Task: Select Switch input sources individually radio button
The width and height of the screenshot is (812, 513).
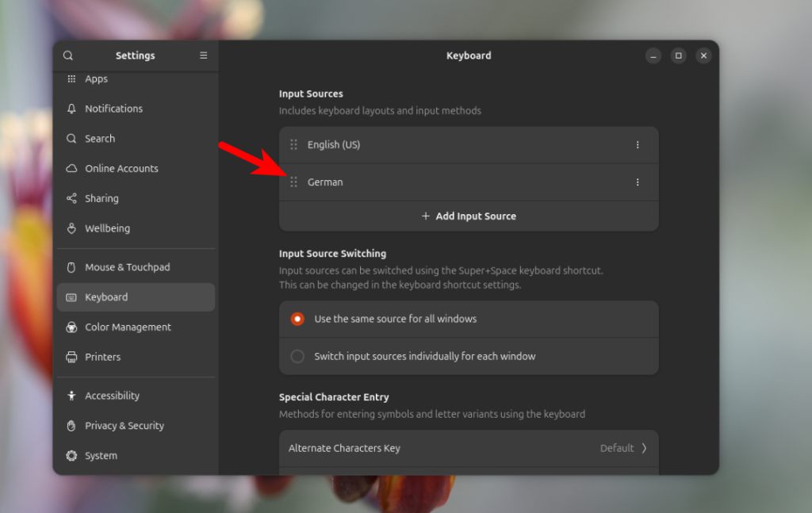Action: (x=297, y=357)
